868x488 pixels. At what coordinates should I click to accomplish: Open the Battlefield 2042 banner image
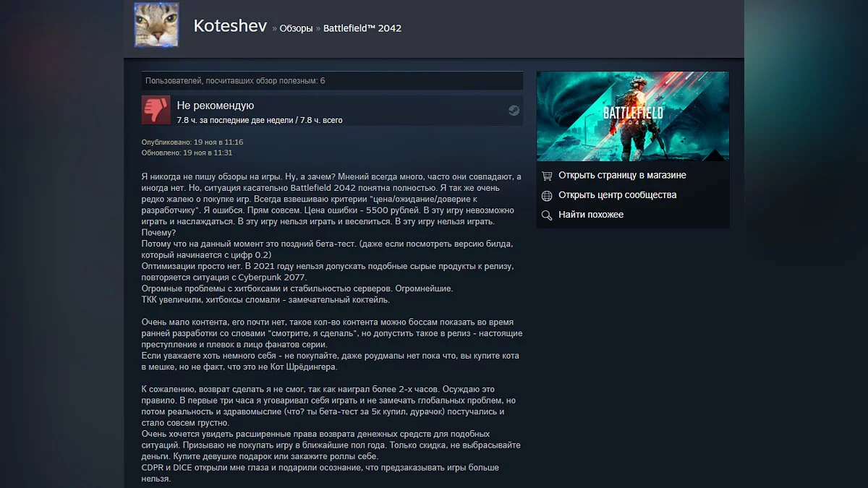click(632, 116)
